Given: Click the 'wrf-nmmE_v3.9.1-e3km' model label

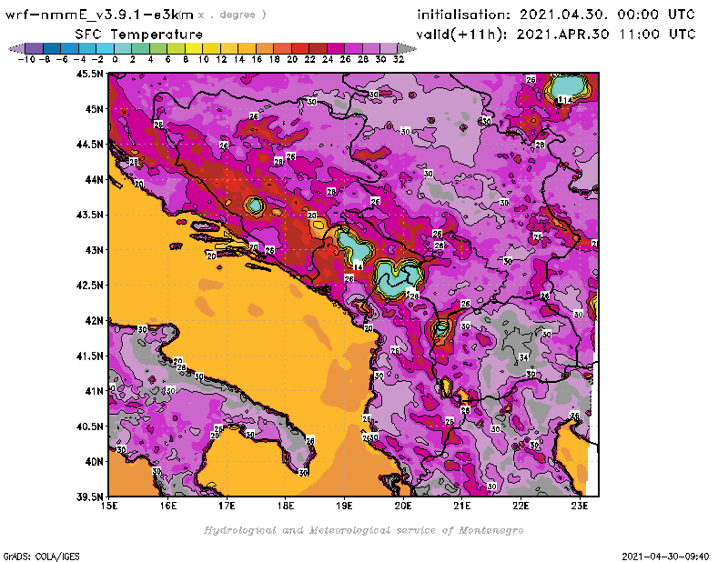Looking at the screenshot, I should [x=99, y=15].
